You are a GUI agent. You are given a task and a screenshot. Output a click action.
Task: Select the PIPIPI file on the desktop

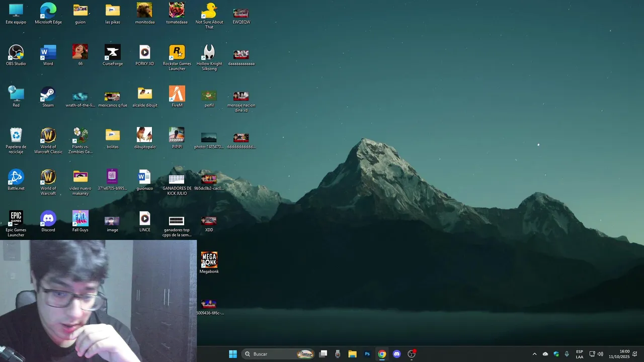(177, 138)
